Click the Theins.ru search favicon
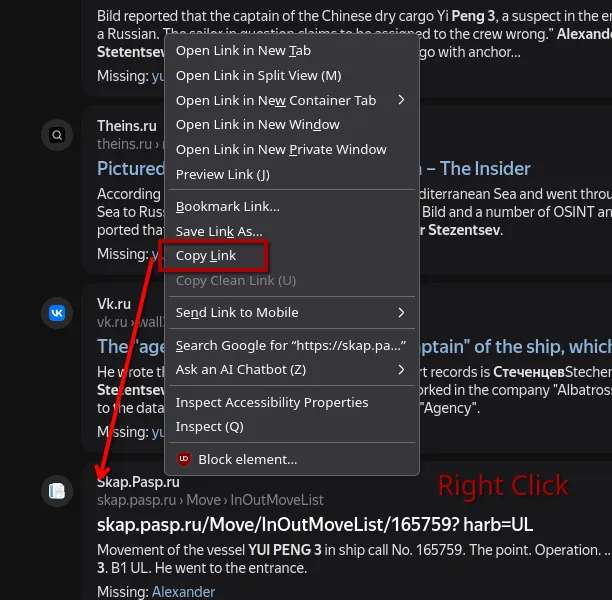Screen dimensions: 612x600 pyautogui.click(x=57, y=135)
